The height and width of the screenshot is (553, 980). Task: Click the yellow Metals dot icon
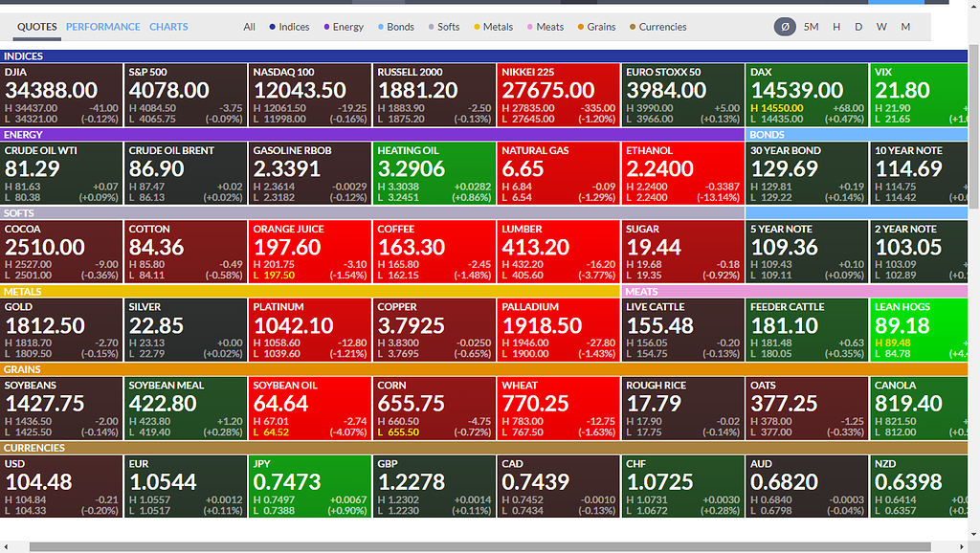[x=478, y=27]
